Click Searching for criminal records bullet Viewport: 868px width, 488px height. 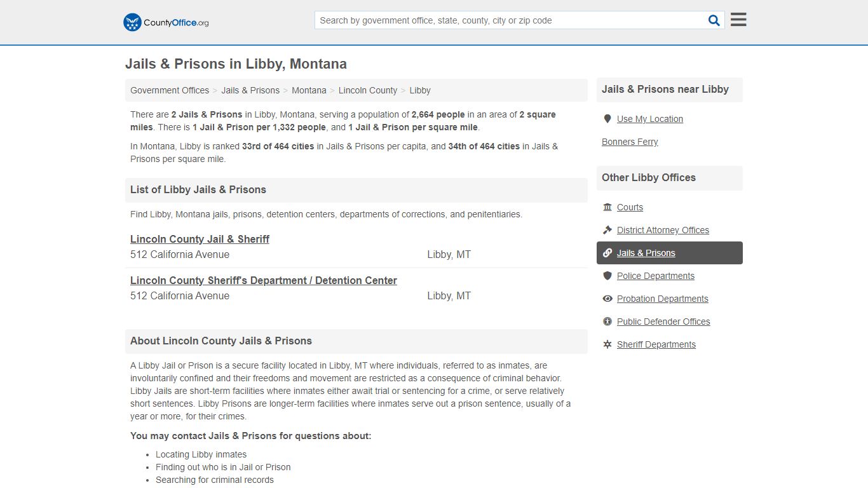(x=215, y=480)
